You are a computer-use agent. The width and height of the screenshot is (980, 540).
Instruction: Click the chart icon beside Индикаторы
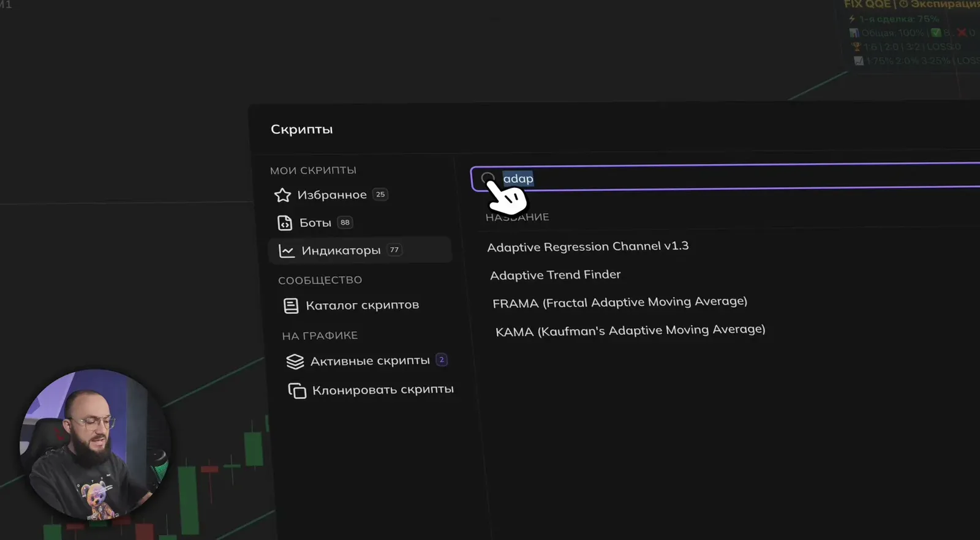pos(287,251)
